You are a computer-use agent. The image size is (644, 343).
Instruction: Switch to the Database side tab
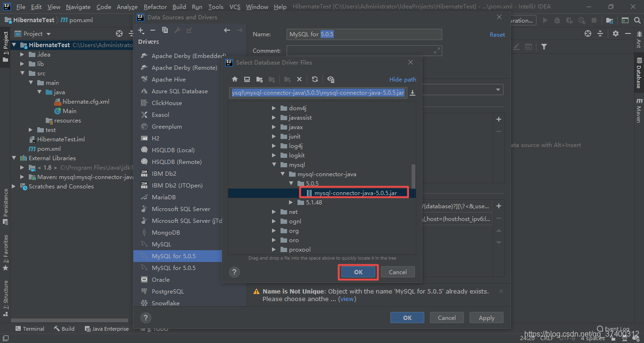pos(639,73)
